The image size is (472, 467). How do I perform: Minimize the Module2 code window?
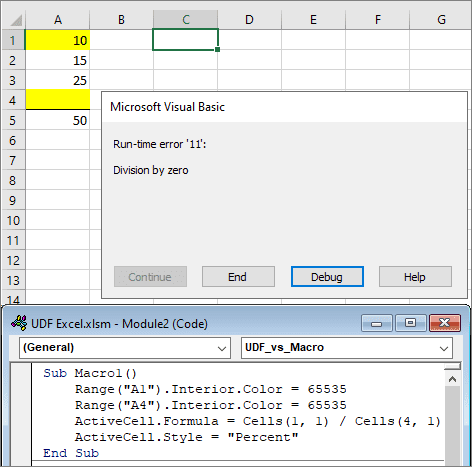tap(377, 323)
